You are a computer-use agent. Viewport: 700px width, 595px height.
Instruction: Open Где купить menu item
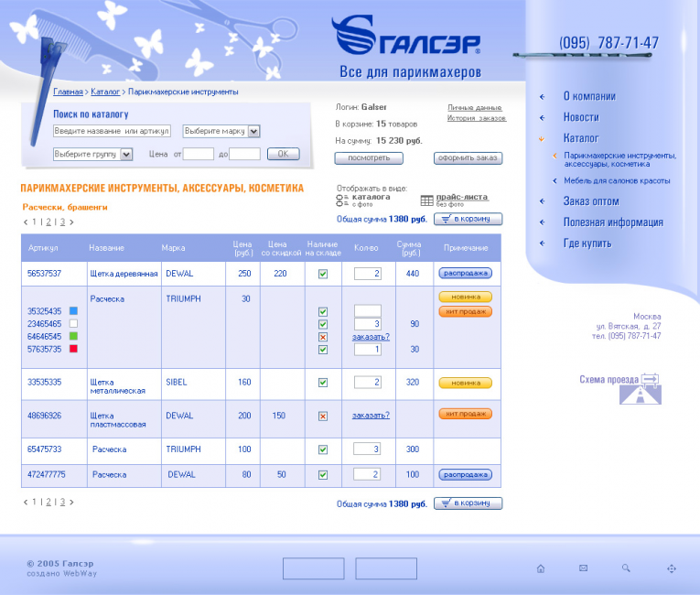click(587, 243)
